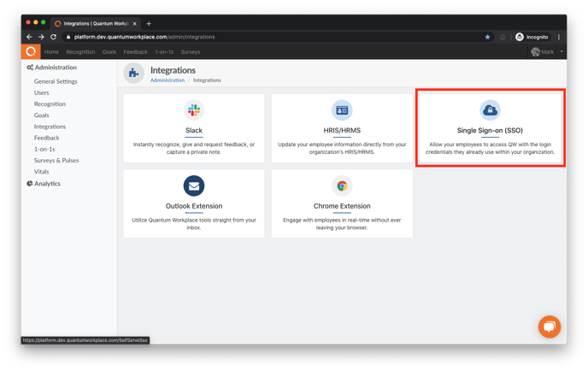This screenshot has height=372, width=588.
Task: Click the Outlook Extension card title
Action: pos(194,206)
